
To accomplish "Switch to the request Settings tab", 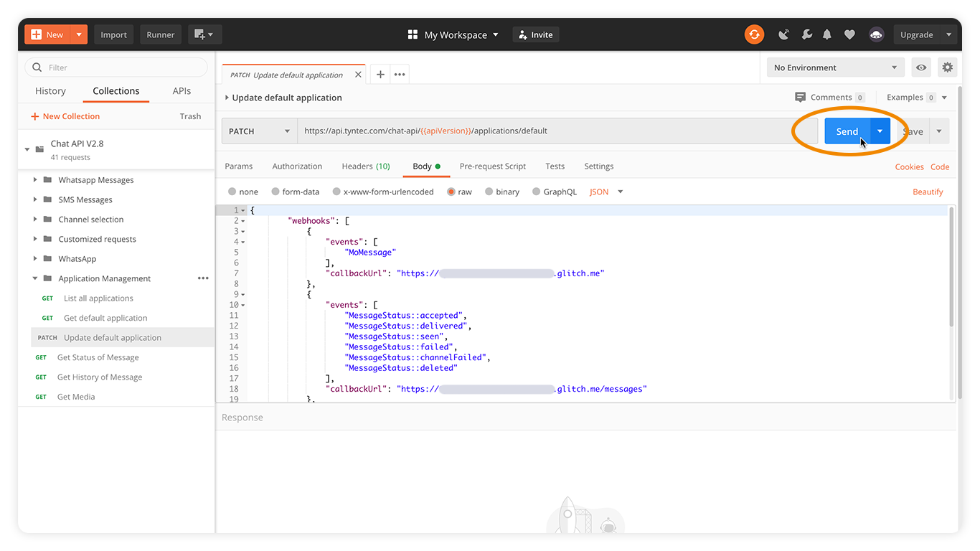I will [598, 166].
